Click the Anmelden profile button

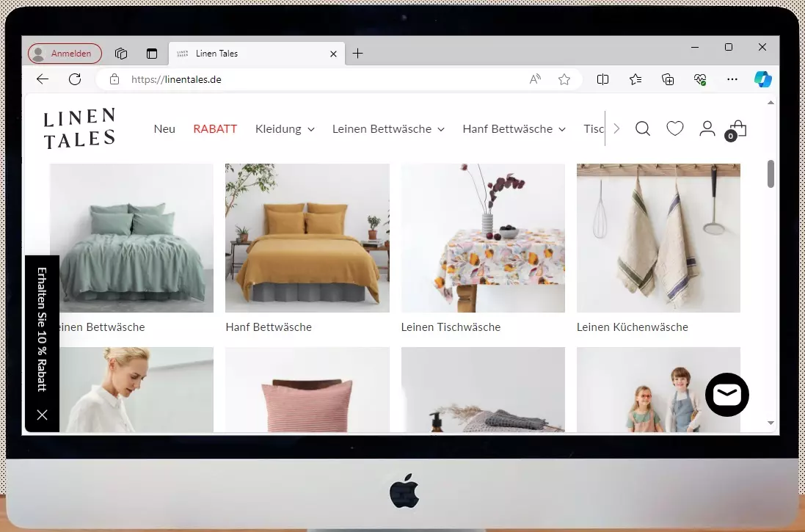tap(65, 54)
